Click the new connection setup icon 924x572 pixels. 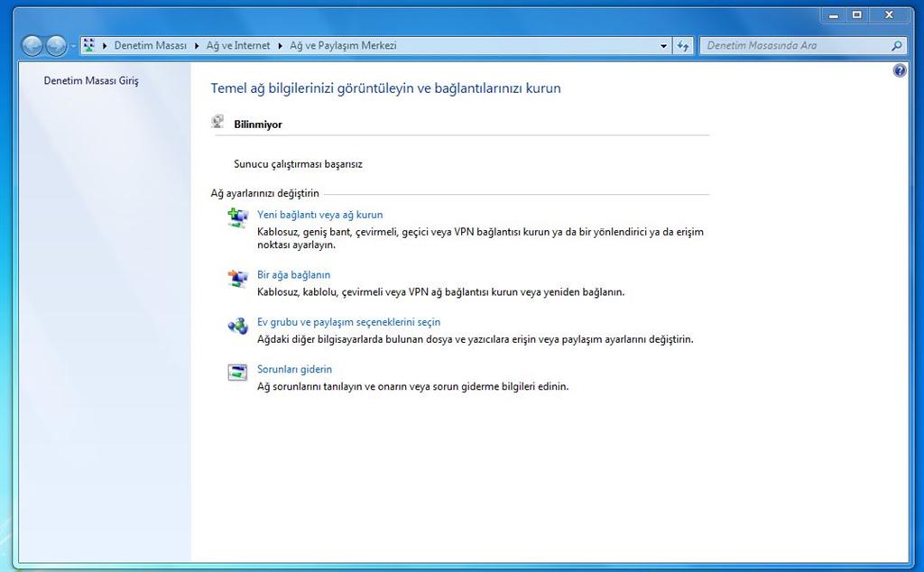click(x=237, y=218)
